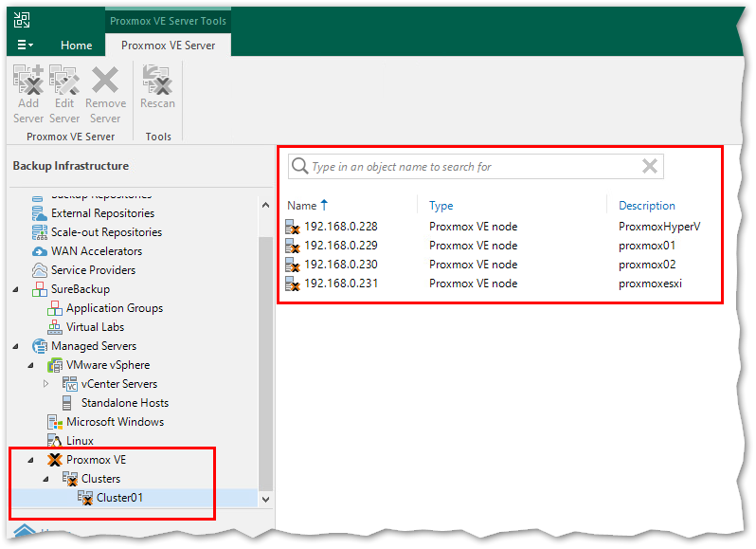Select the Proxmox VE Server tab
Screen dimensions: 756x549
[x=168, y=45]
